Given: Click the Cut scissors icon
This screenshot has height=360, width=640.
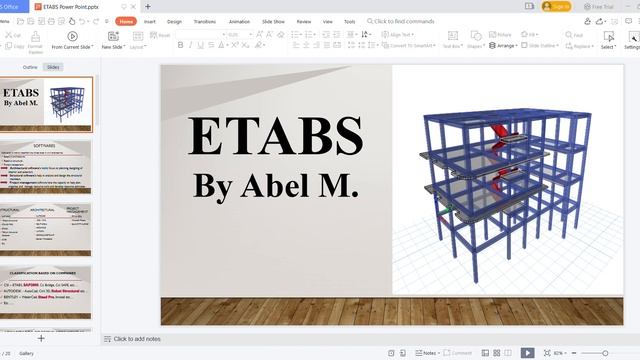Looking at the screenshot, I should (x=9, y=35).
